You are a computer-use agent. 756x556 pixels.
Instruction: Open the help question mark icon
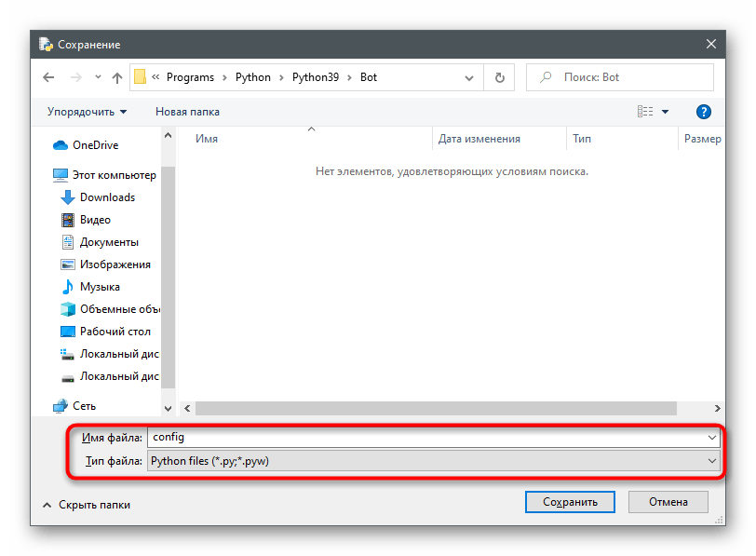[704, 112]
